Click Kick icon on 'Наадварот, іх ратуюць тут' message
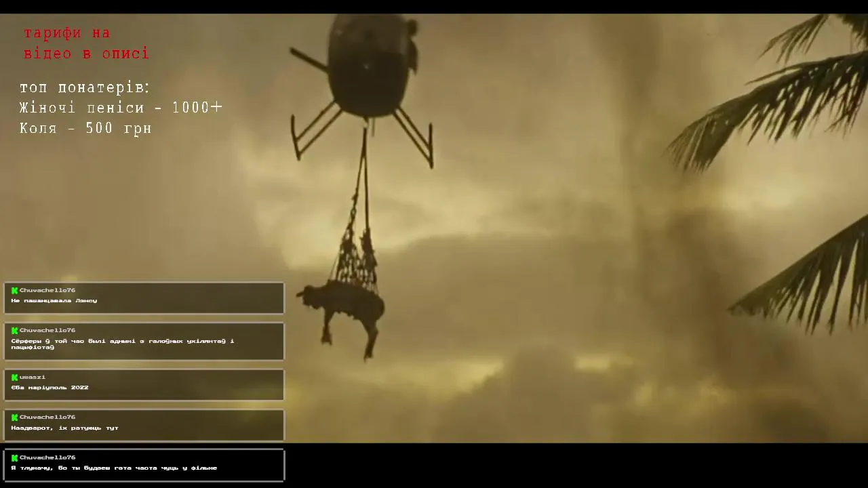The width and height of the screenshot is (868, 488). click(14, 418)
